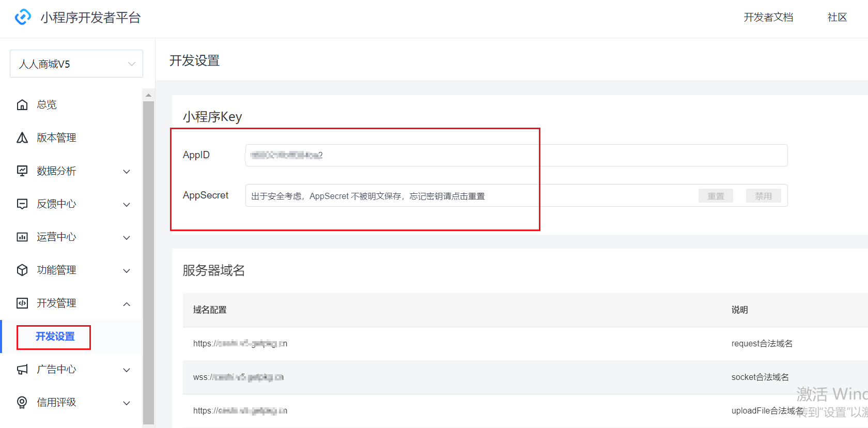Click the home icon beside 总览
The height and width of the screenshot is (428, 868).
[x=22, y=105]
